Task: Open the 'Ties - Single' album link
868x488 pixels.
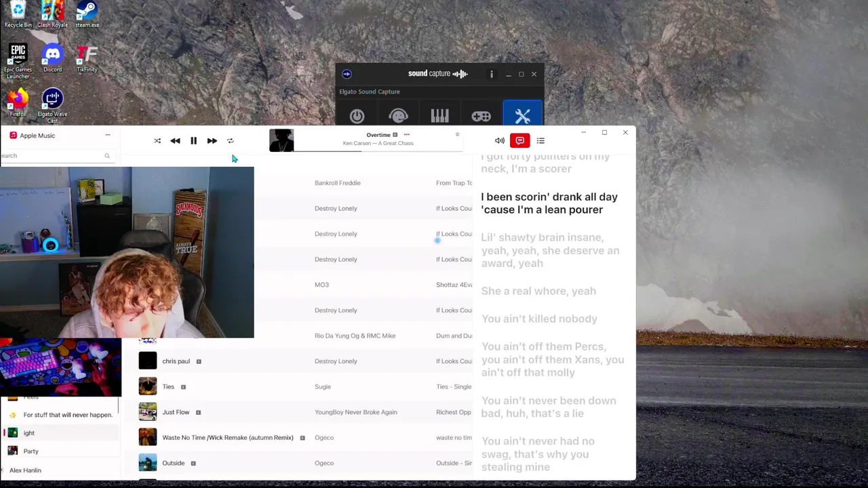Action: [454, 387]
